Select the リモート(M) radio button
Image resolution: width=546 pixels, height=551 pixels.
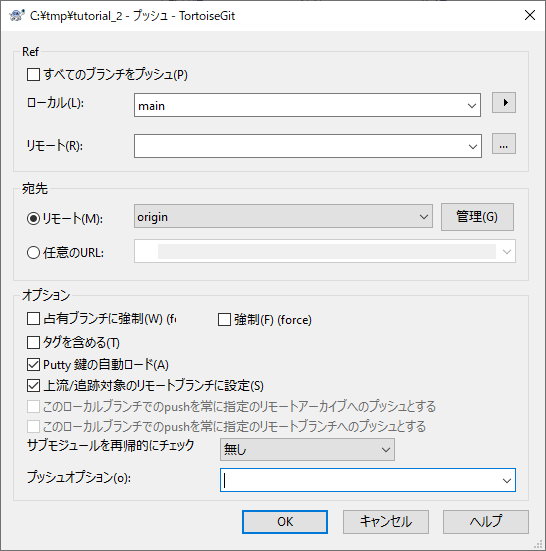coord(33,219)
